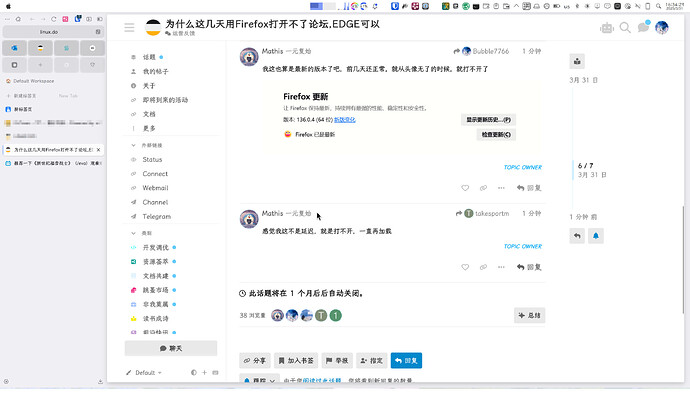Open Spotlight search in the macOS menu bar
This screenshot has width=690, height=410.
pyautogui.click(x=658, y=6)
